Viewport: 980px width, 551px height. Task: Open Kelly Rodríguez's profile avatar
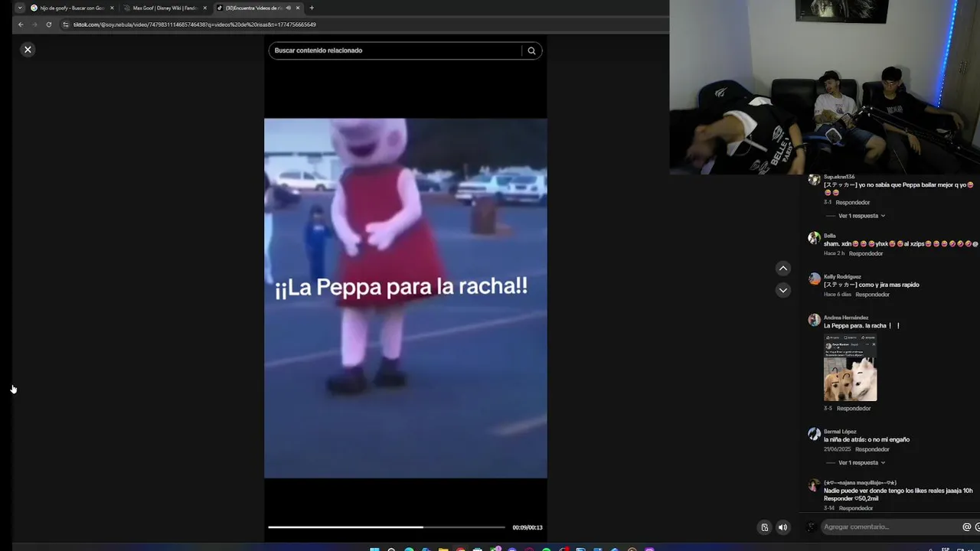pyautogui.click(x=814, y=279)
